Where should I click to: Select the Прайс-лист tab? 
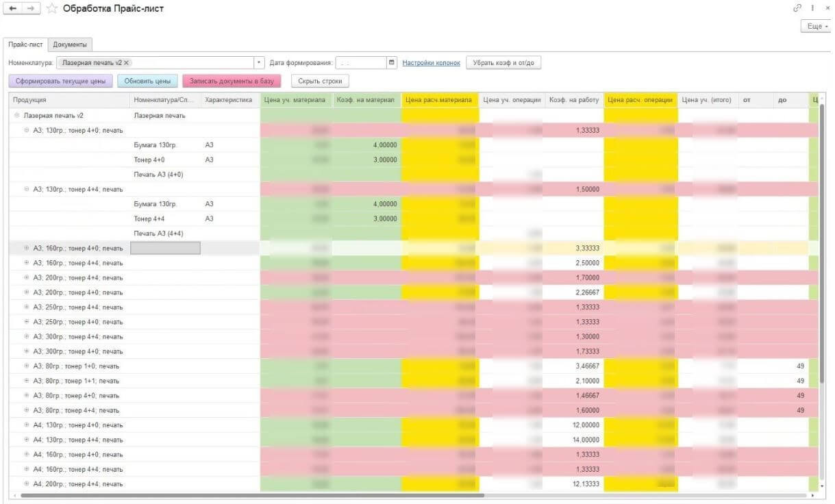[26, 45]
